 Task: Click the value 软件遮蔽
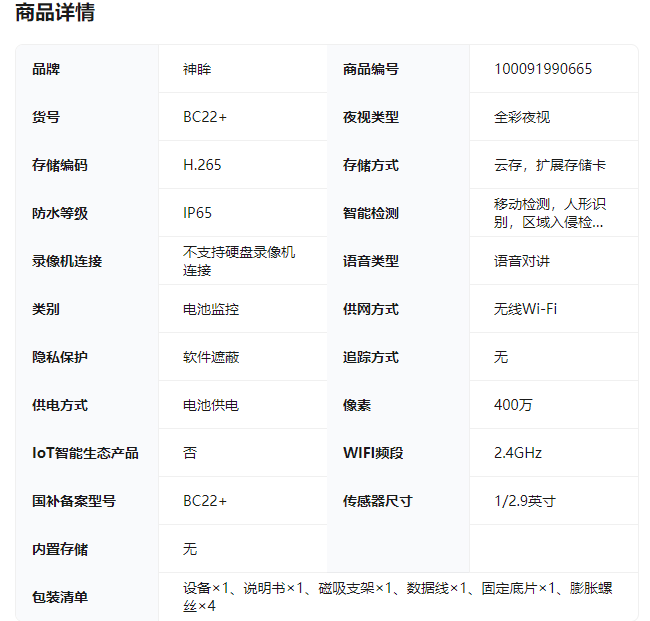(x=211, y=357)
